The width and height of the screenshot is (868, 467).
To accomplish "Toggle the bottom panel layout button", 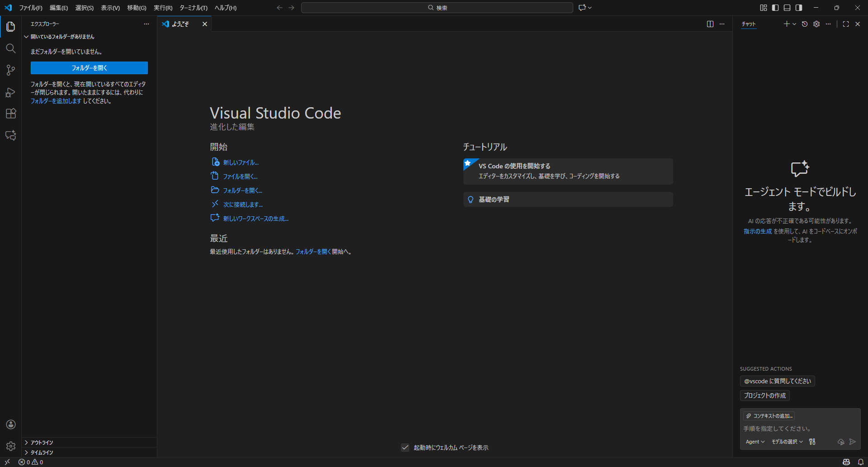I will coord(787,8).
